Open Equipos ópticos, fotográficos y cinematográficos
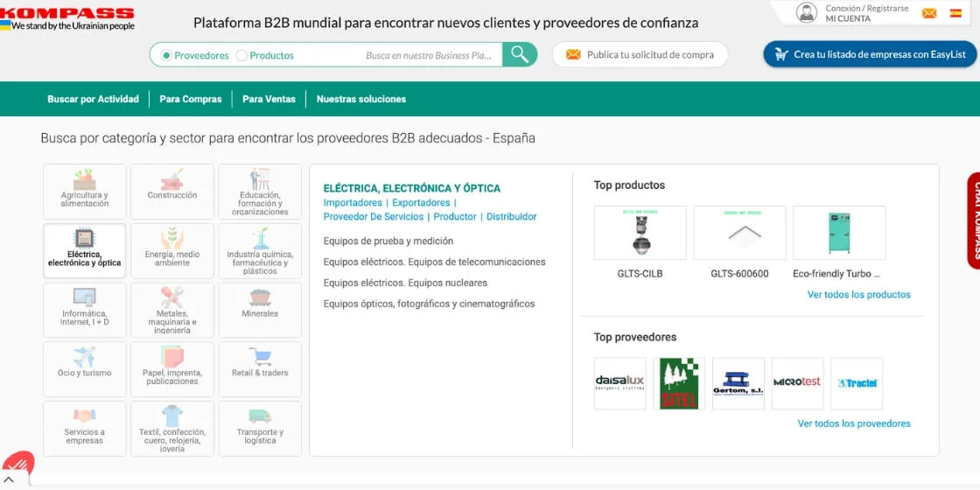Image resolution: width=980 pixels, height=490 pixels. click(x=429, y=304)
